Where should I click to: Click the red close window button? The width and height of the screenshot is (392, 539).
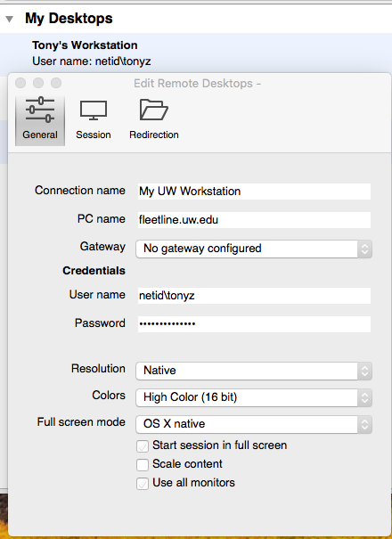click(20, 83)
